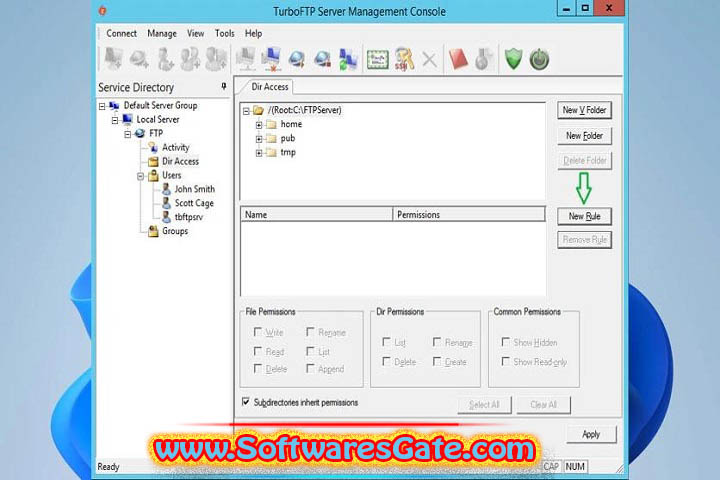This screenshot has width=720, height=480.
Task: Select user John Smith
Action: pos(195,189)
